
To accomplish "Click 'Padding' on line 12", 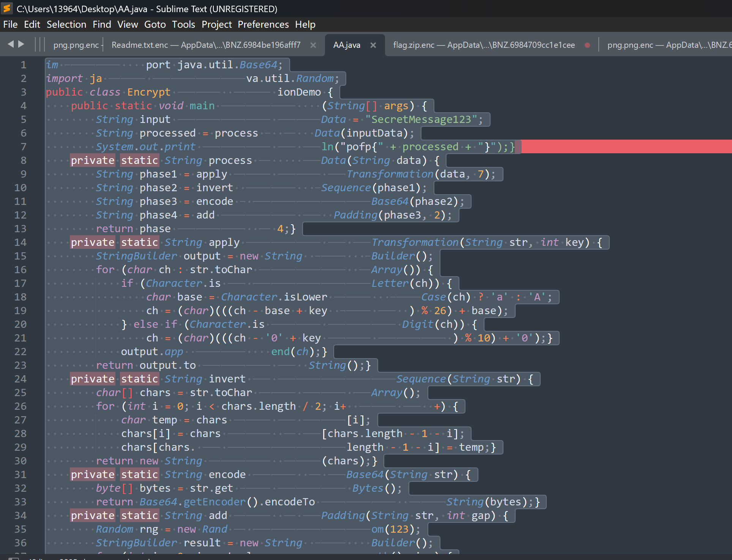I will coord(355,215).
